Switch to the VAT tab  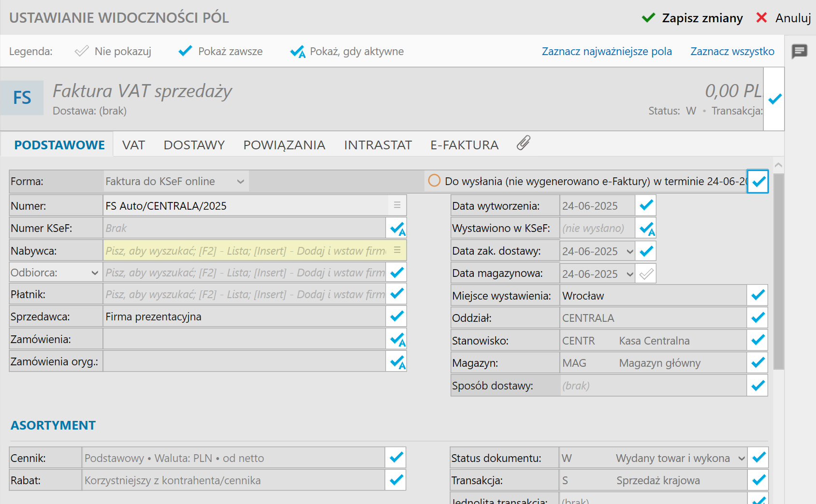click(x=133, y=145)
